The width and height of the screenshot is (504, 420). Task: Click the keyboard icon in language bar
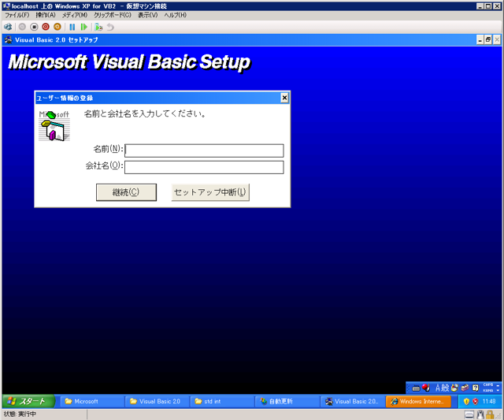pyautogui.click(x=416, y=388)
